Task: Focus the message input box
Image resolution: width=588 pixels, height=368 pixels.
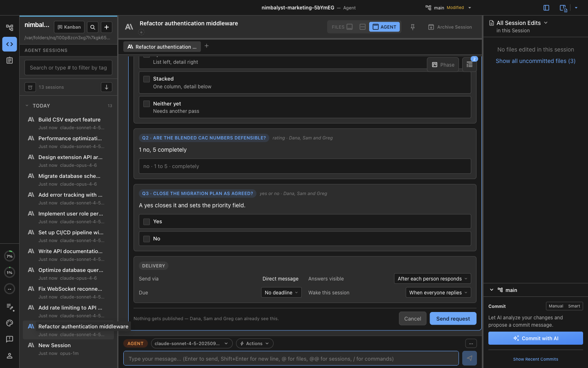Action: click(x=291, y=359)
